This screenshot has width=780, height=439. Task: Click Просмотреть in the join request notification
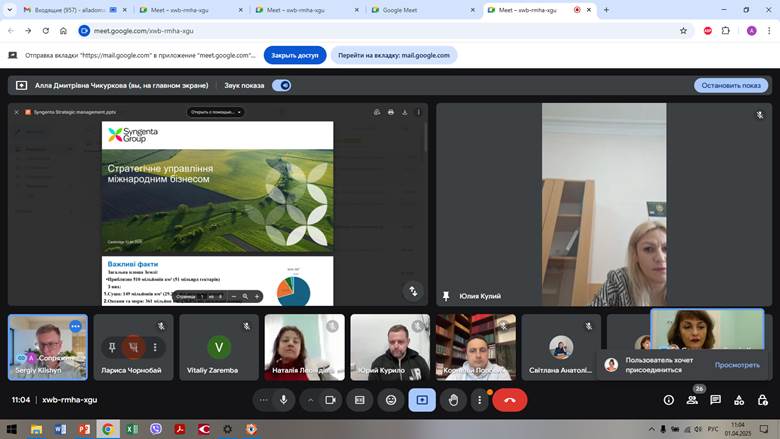(x=736, y=365)
